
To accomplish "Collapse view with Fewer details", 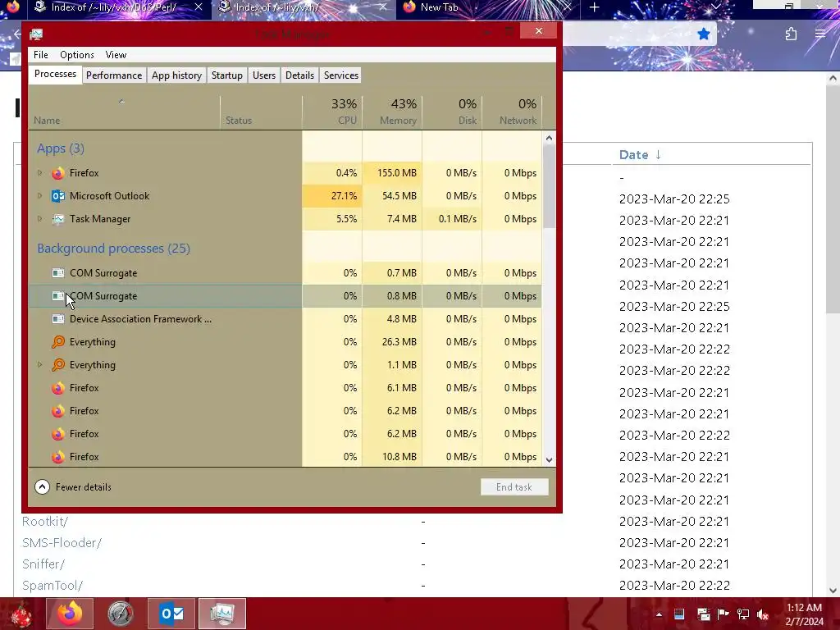I will coord(73,487).
